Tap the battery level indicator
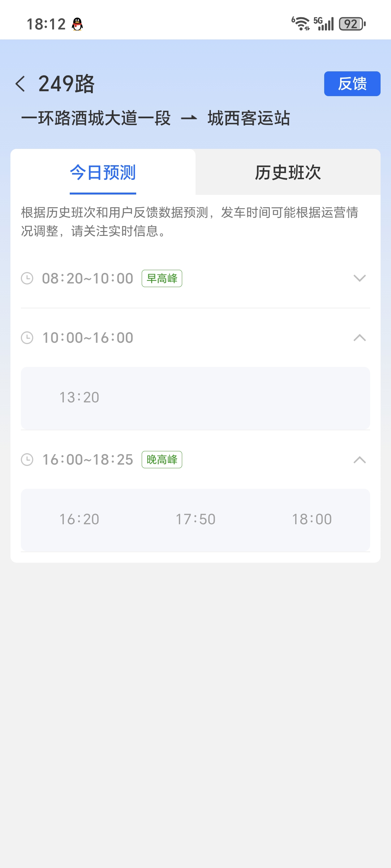The width and height of the screenshot is (391, 868). pos(352,24)
